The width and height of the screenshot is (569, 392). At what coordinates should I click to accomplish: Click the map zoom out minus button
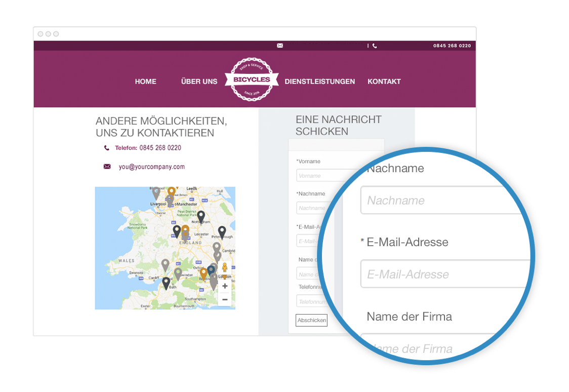(x=225, y=299)
